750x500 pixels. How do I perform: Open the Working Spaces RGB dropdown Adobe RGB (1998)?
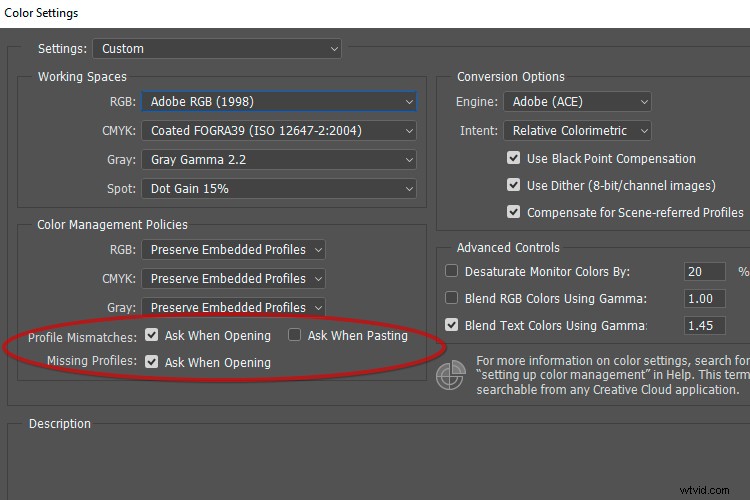279,101
